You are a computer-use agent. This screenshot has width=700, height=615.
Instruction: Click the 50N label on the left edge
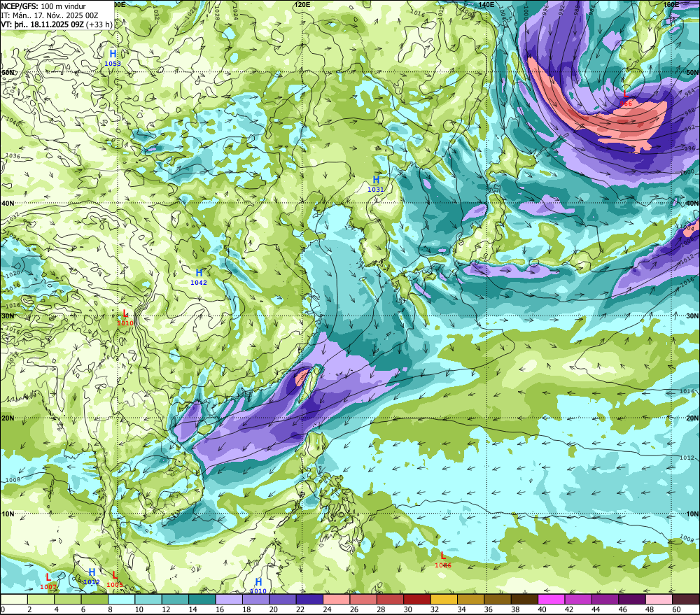[8, 72]
